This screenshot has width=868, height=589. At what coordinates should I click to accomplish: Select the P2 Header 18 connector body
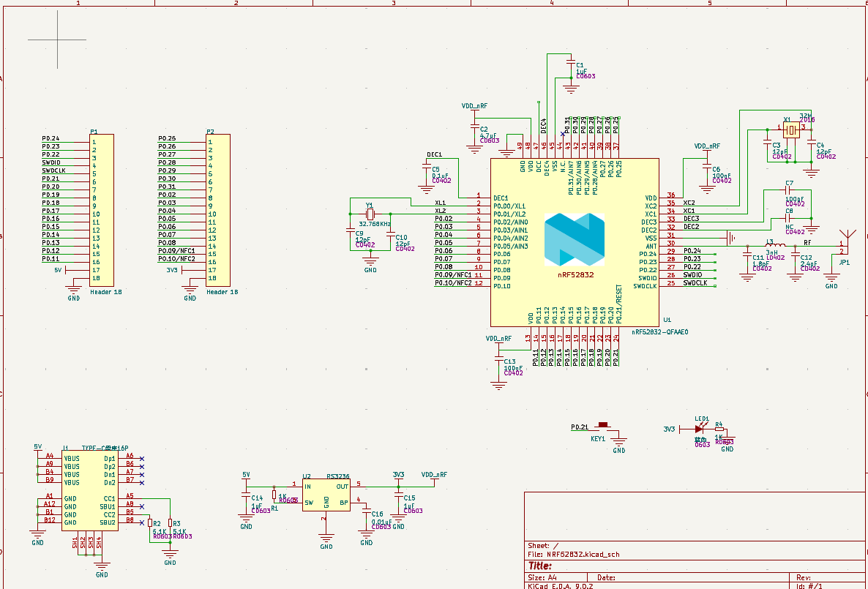click(218, 211)
